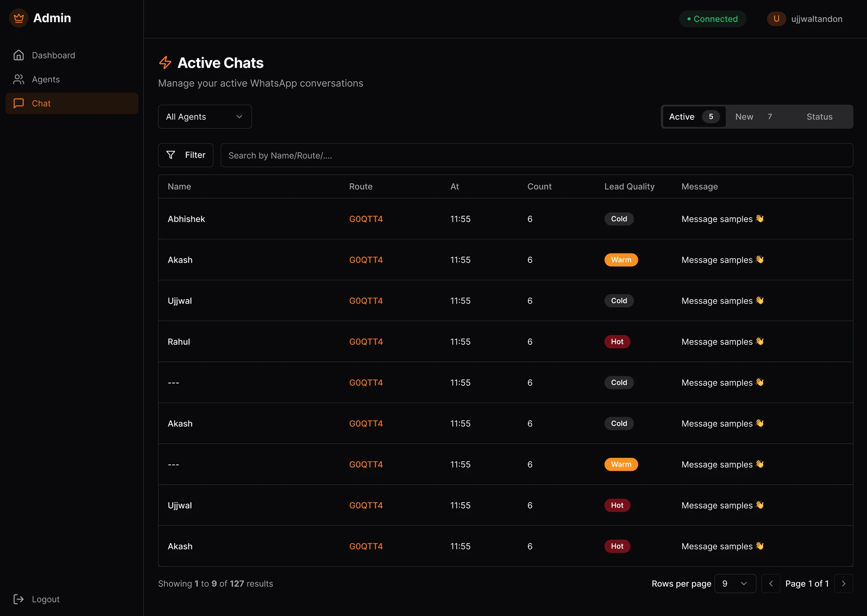Click the Admin crown logo icon
Viewport: 867px width, 616px height.
pos(19,18)
